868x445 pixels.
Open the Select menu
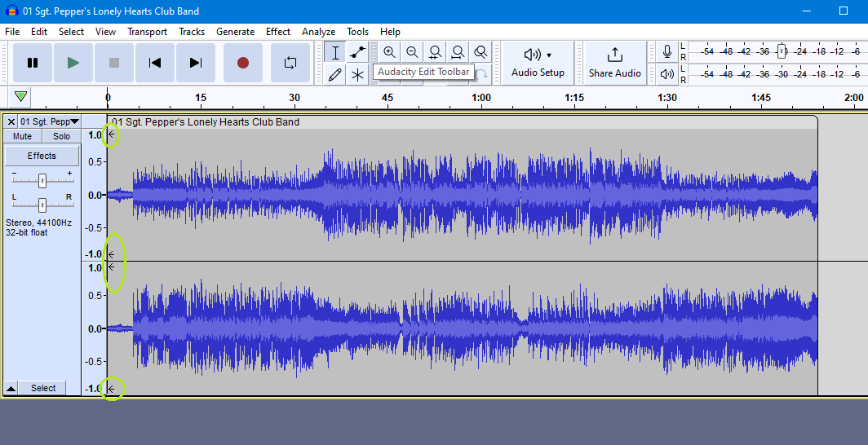(x=72, y=32)
